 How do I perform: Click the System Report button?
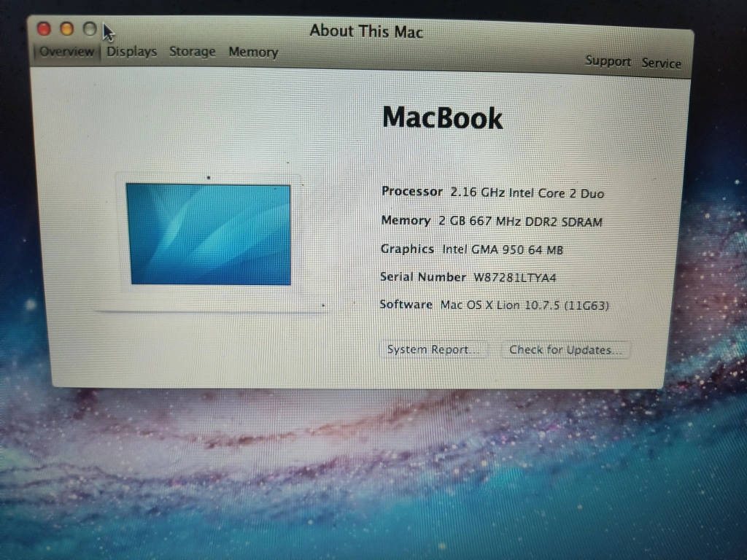click(x=434, y=350)
